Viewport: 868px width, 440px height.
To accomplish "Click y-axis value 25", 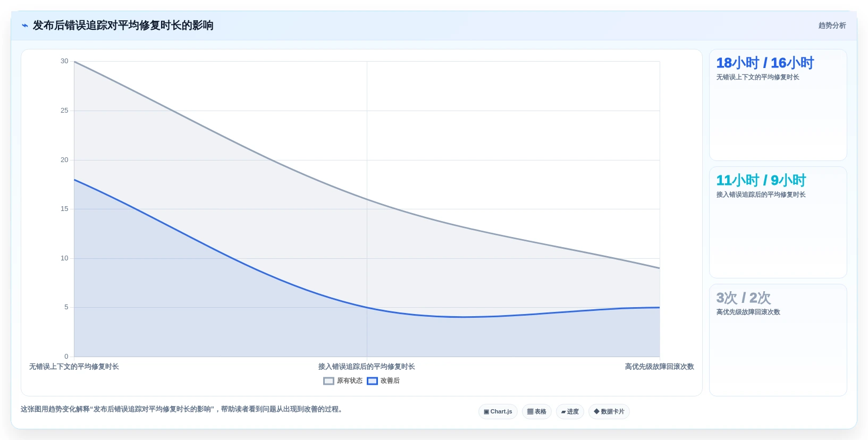I will 64,111.
